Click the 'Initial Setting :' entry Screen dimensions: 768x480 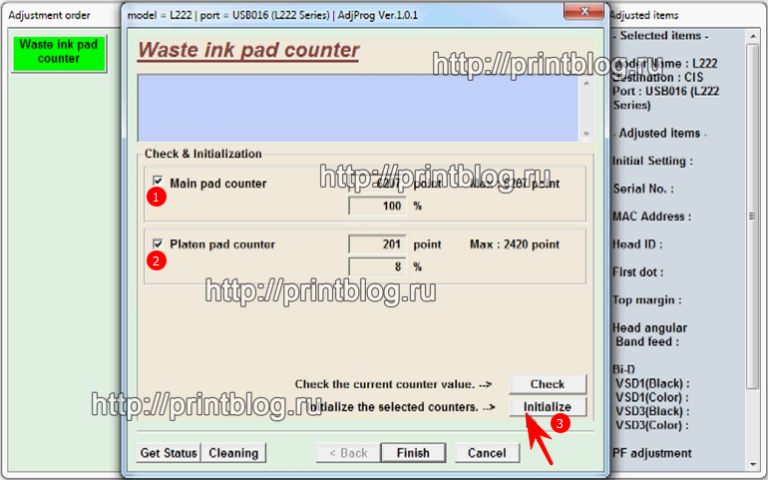653,161
